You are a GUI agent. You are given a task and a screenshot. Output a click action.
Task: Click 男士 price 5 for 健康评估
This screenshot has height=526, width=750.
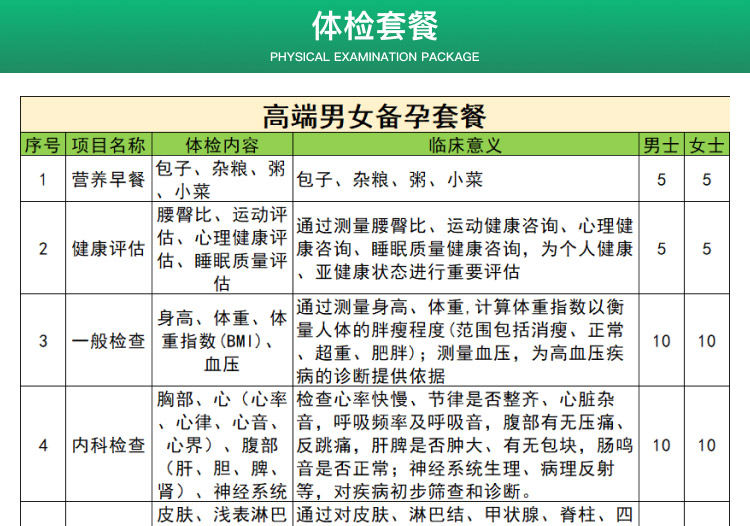[662, 248]
